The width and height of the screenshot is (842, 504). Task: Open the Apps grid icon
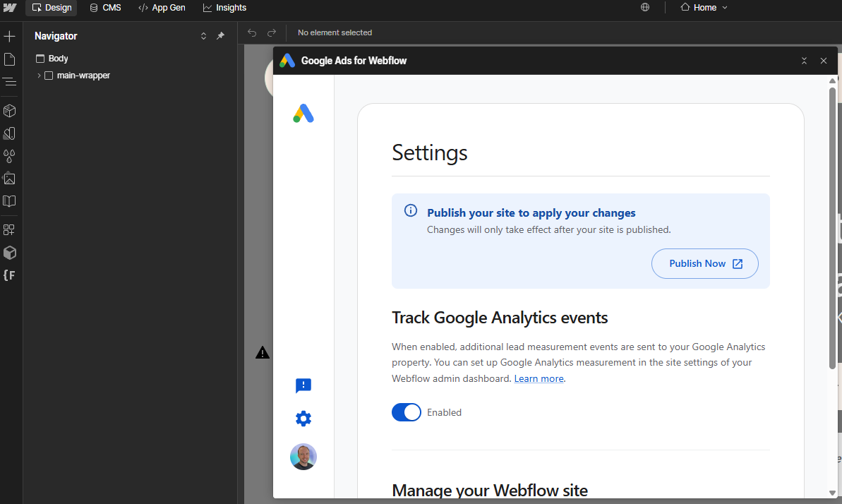pos(9,230)
